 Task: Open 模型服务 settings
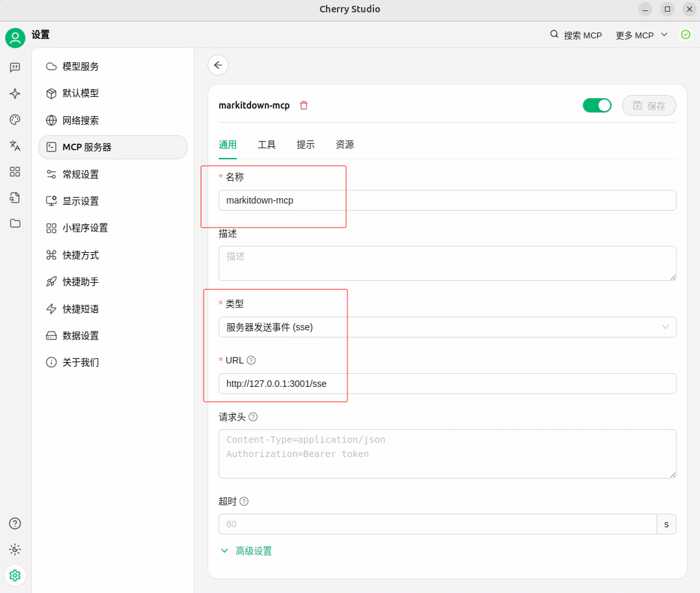[x=113, y=66]
